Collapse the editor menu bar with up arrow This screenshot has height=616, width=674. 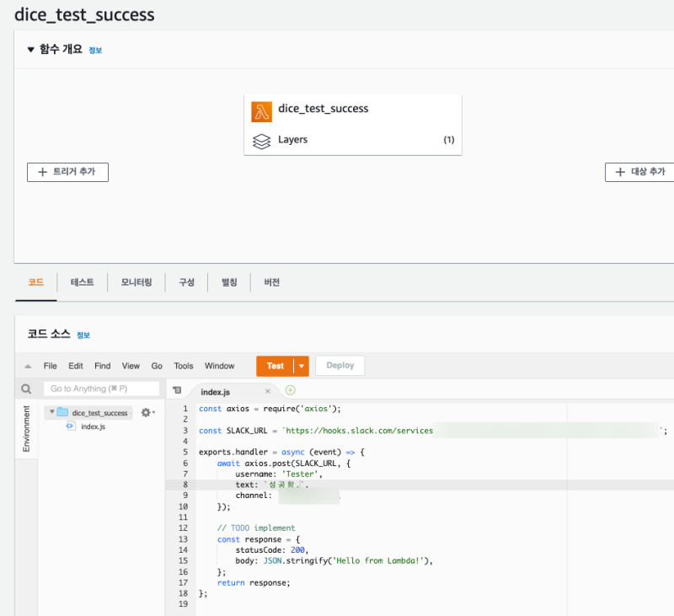click(x=28, y=367)
